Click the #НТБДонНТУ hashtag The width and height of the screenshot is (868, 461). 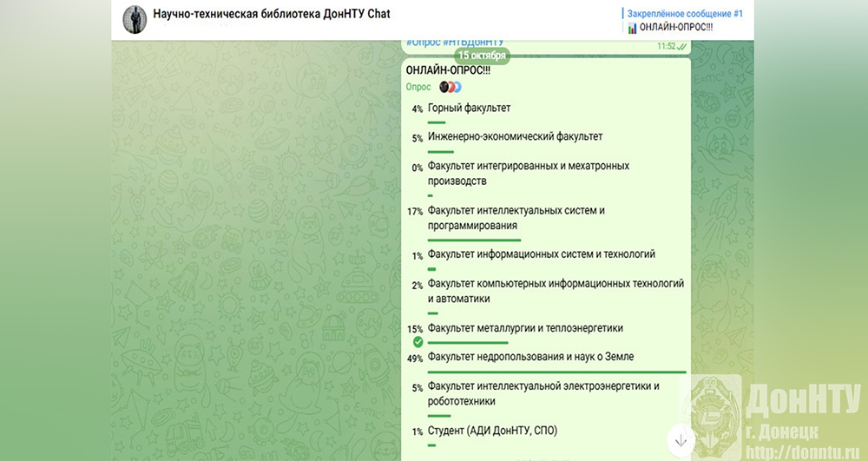pyautogui.click(x=474, y=42)
